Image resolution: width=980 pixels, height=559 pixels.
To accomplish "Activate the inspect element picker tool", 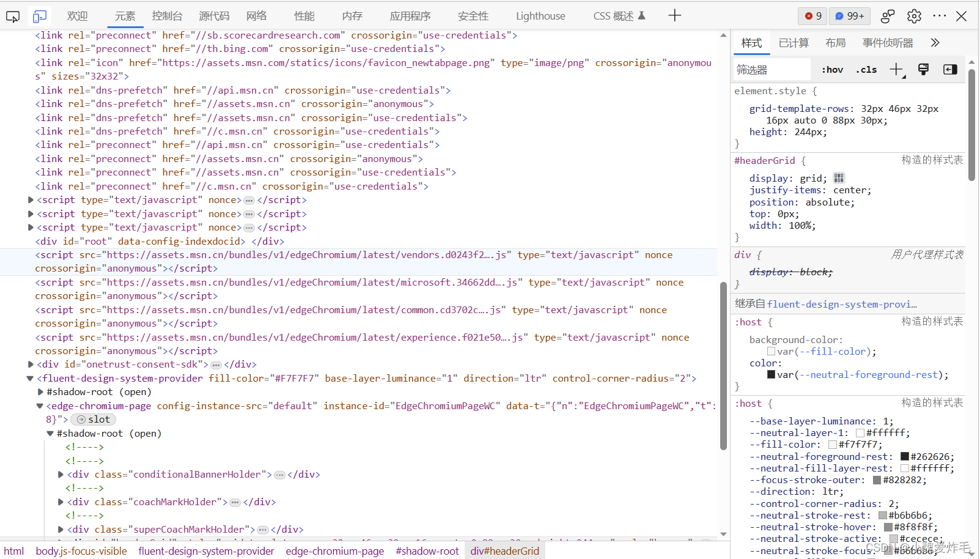I will [13, 17].
